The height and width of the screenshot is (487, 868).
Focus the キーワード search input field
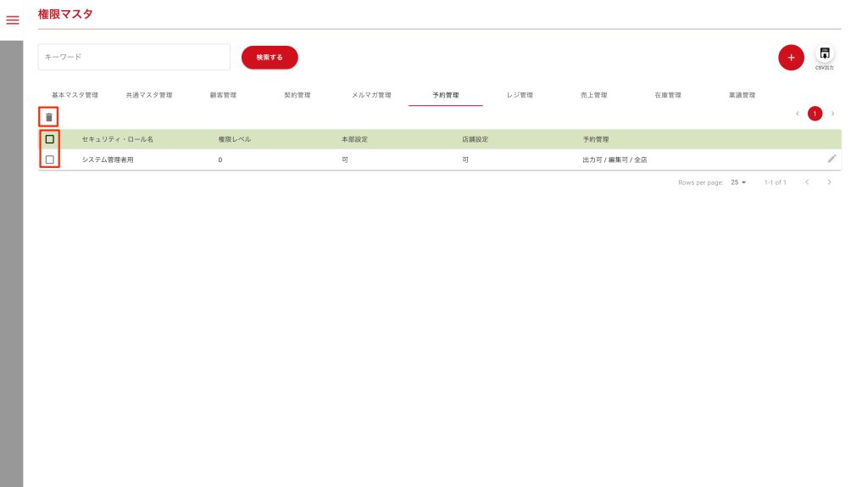[134, 57]
